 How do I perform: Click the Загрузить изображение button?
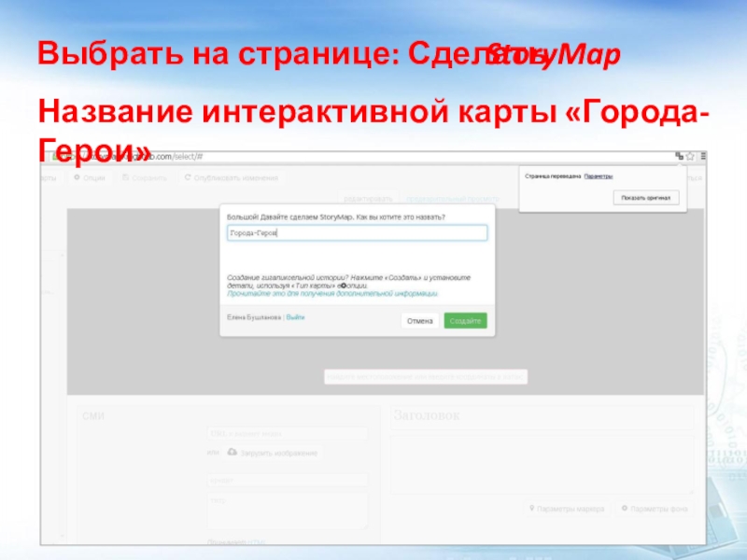[x=273, y=453]
